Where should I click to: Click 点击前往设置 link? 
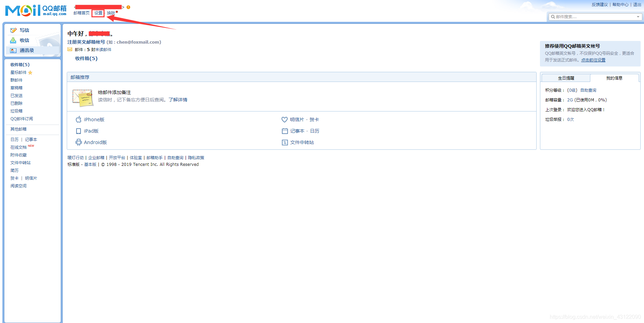click(x=593, y=60)
